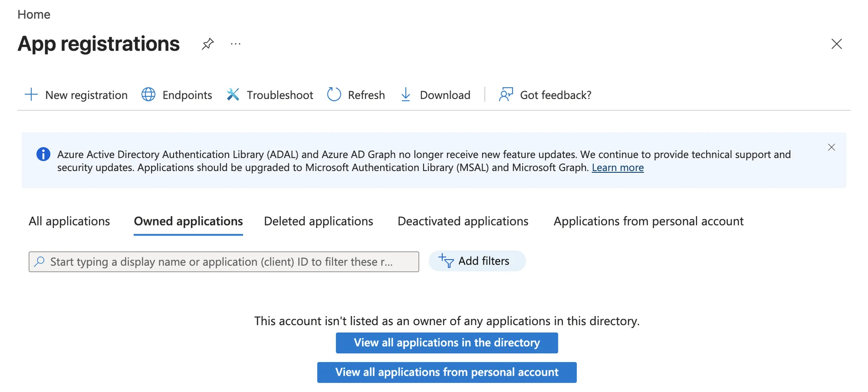Click the New registration label
This screenshot has width=868, height=392.
(x=86, y=95)
